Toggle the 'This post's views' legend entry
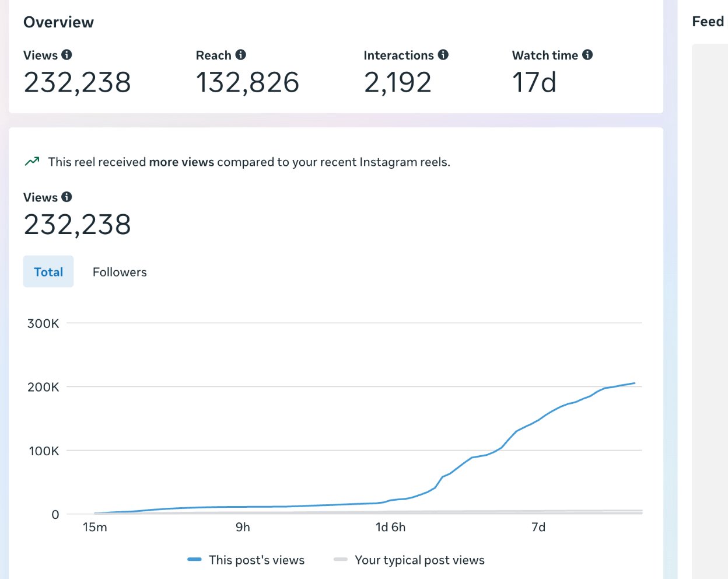Viewport: 728px width, 579px height. [x=257, y=560]
